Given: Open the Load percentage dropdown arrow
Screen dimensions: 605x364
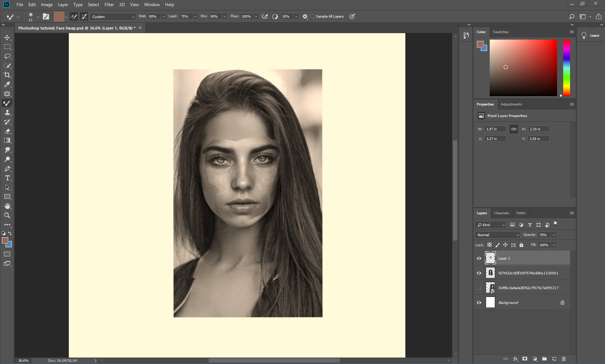Looking at the screenshot, I should click(195, 17).
